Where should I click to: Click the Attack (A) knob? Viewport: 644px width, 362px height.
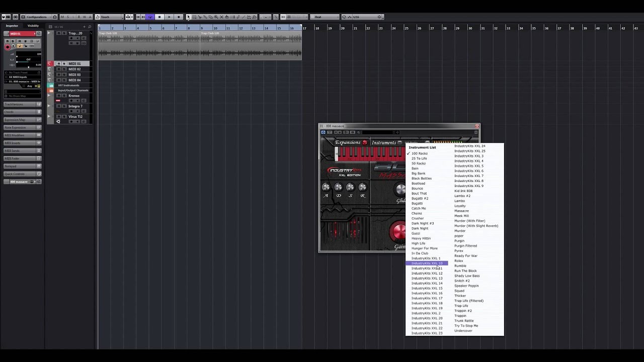[x=326, y=188]
